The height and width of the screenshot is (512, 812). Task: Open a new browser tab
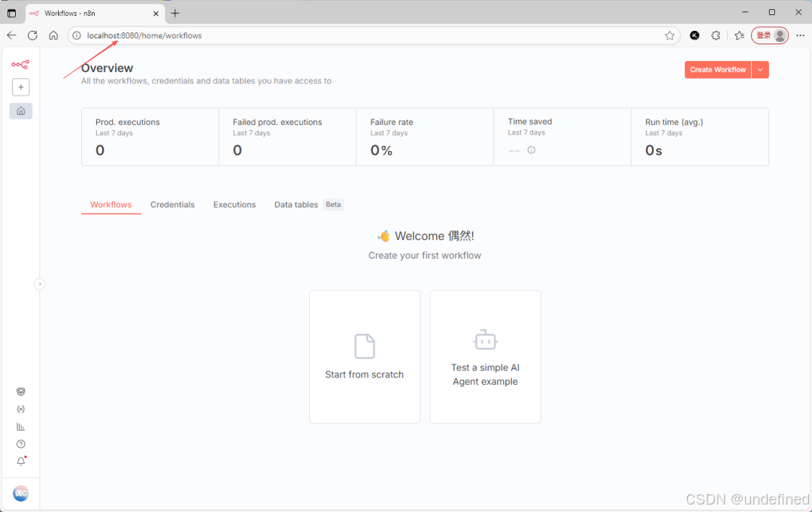point(175,13)
